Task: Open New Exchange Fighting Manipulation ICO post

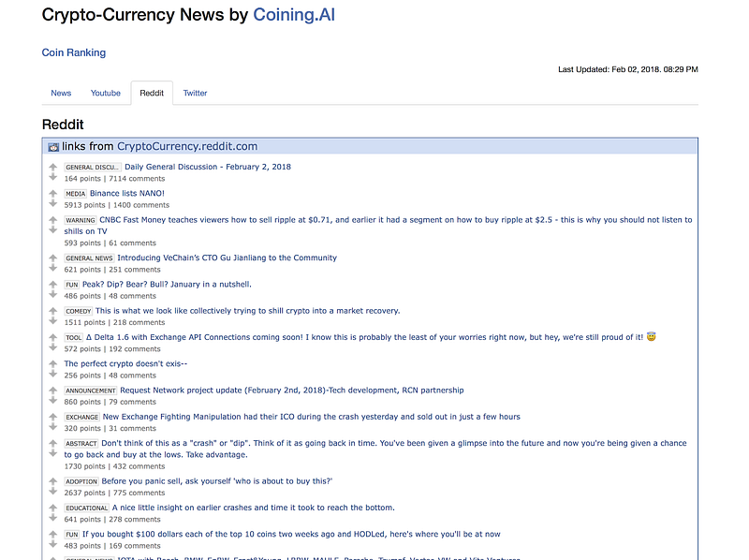Action: click(312, 417)
